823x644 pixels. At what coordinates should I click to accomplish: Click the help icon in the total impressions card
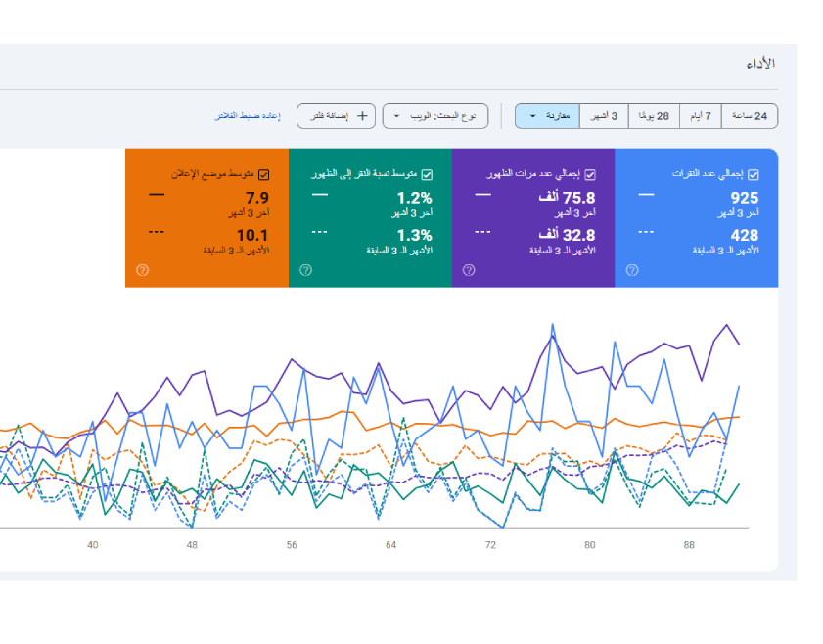tap(469, 270)
